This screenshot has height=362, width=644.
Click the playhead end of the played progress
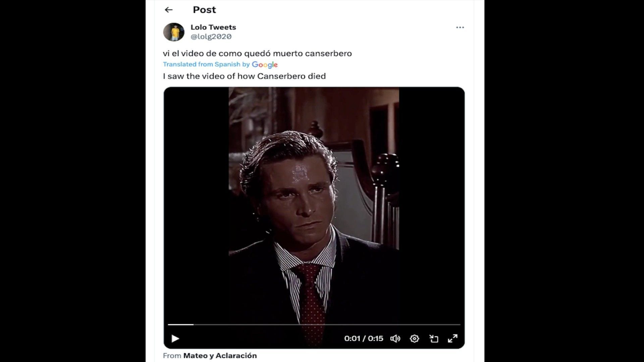point(194,324)
